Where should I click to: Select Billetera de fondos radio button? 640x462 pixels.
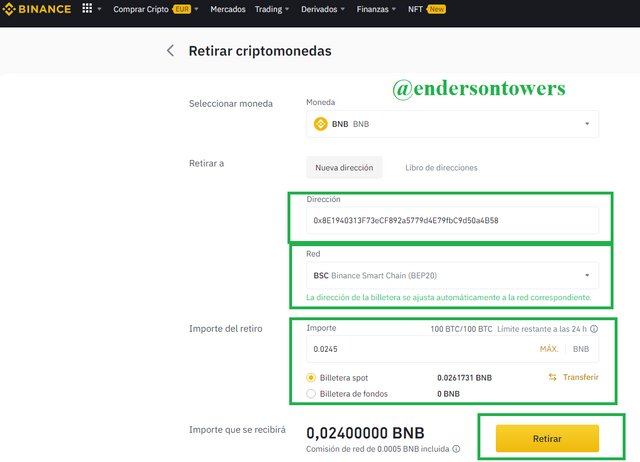pos(311,394)
